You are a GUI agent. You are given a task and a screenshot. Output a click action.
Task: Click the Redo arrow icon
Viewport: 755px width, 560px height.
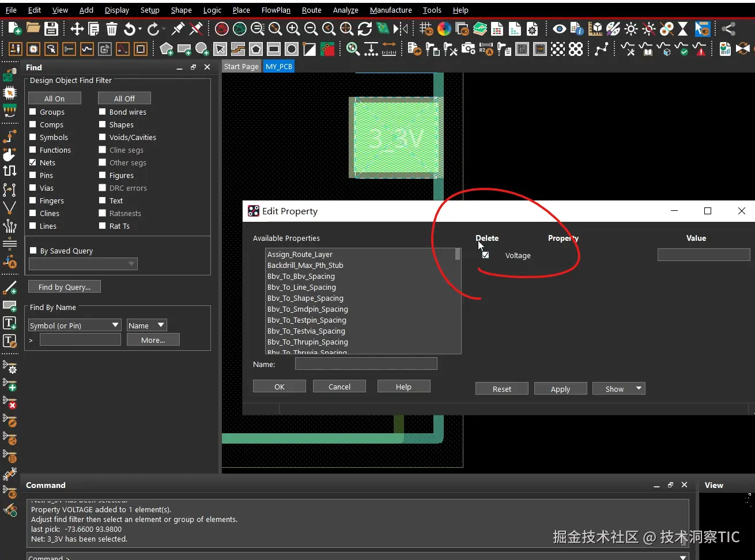[x=153, y=29]
